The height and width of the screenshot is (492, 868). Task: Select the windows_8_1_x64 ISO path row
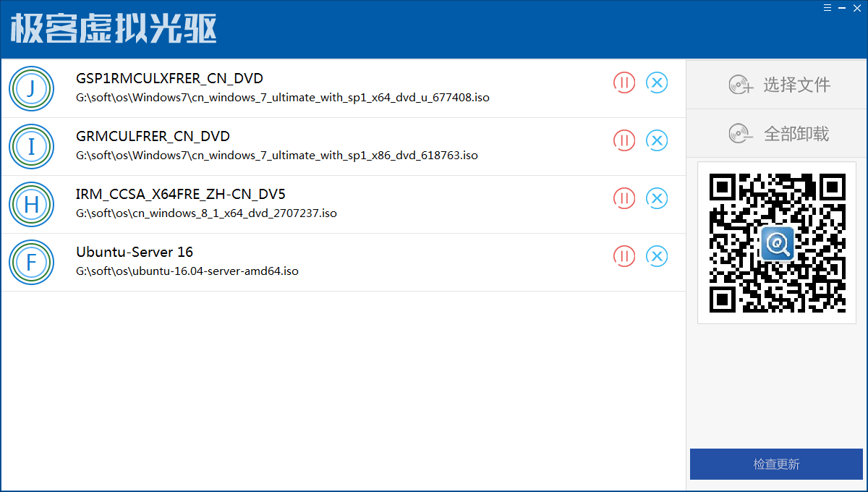206,213
